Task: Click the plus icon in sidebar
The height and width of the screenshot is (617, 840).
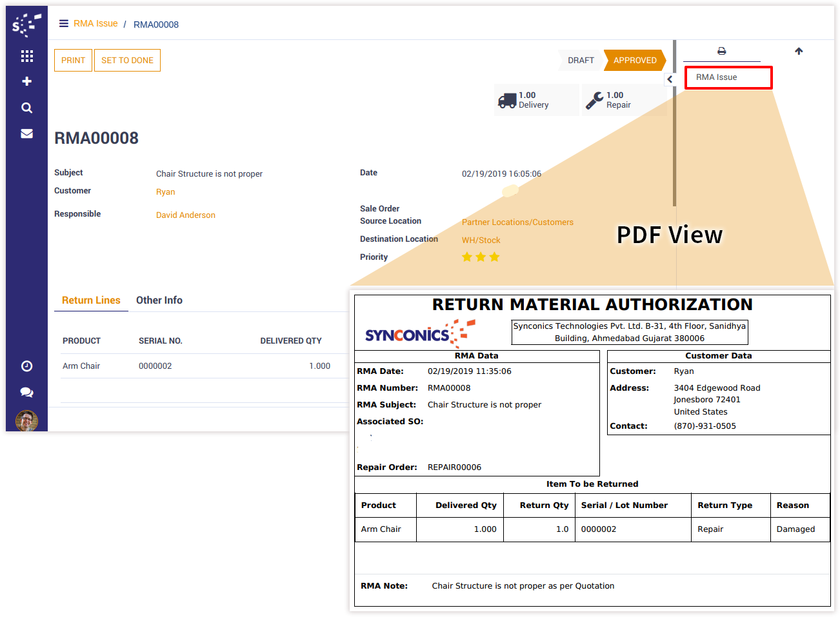Action: pos(26,81)
